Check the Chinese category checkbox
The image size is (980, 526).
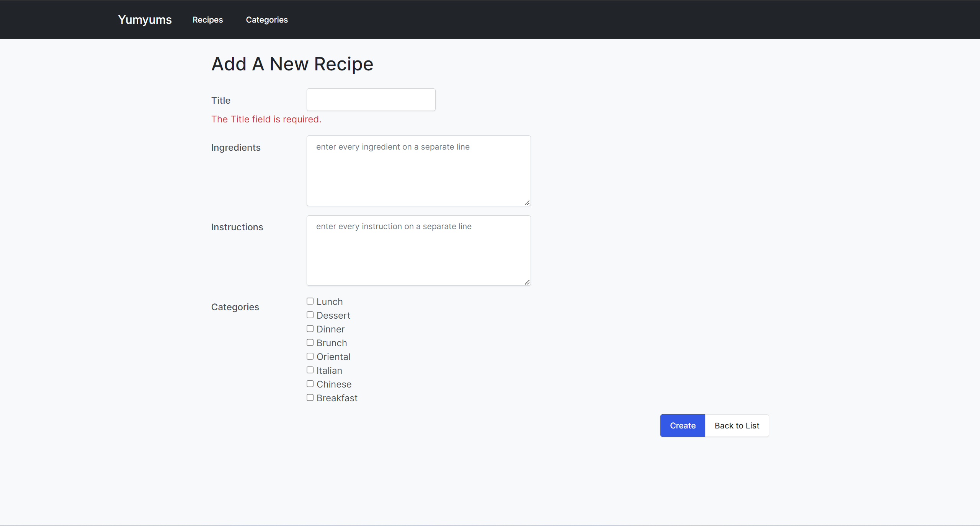[x=310, y=384]
